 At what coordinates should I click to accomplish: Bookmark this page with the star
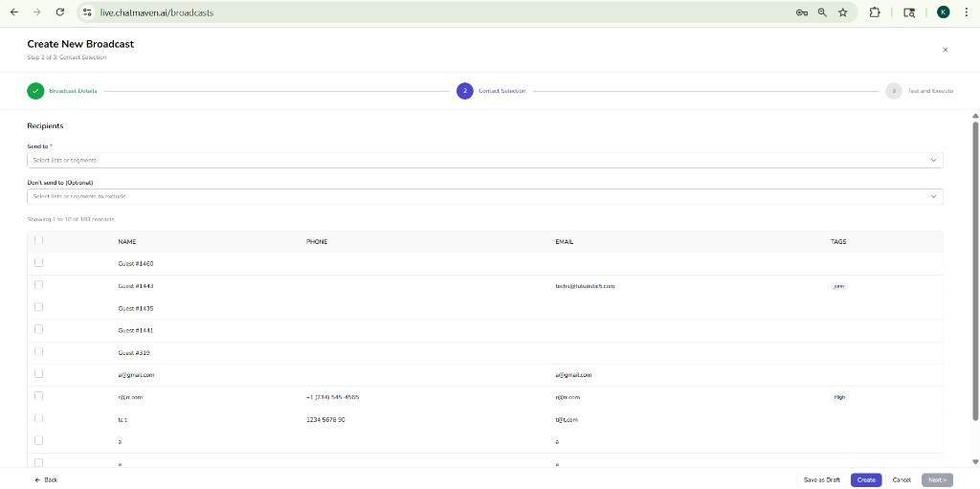pos(842,12)
